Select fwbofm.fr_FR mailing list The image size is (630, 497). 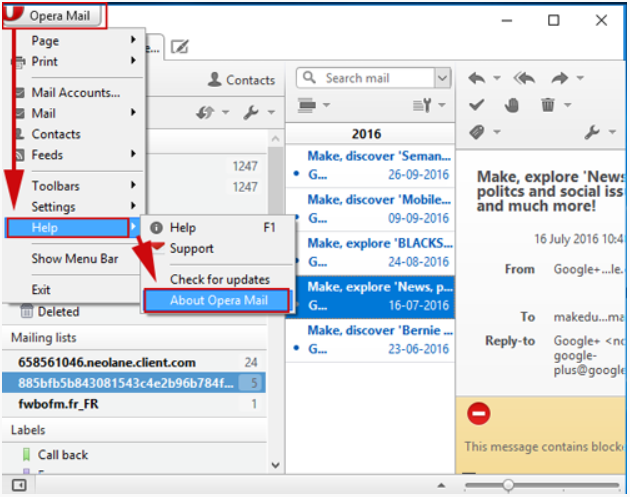(134, 404)
